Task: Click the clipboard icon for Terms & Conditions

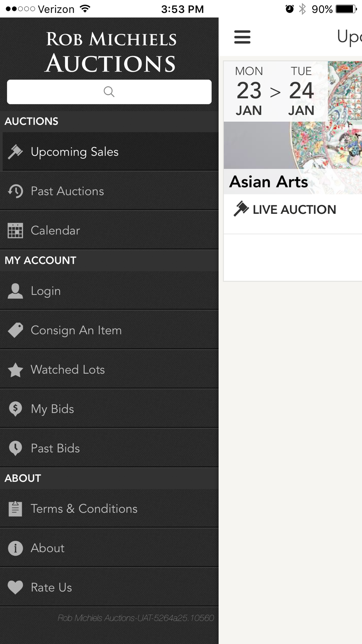Action: pos(15,509)
